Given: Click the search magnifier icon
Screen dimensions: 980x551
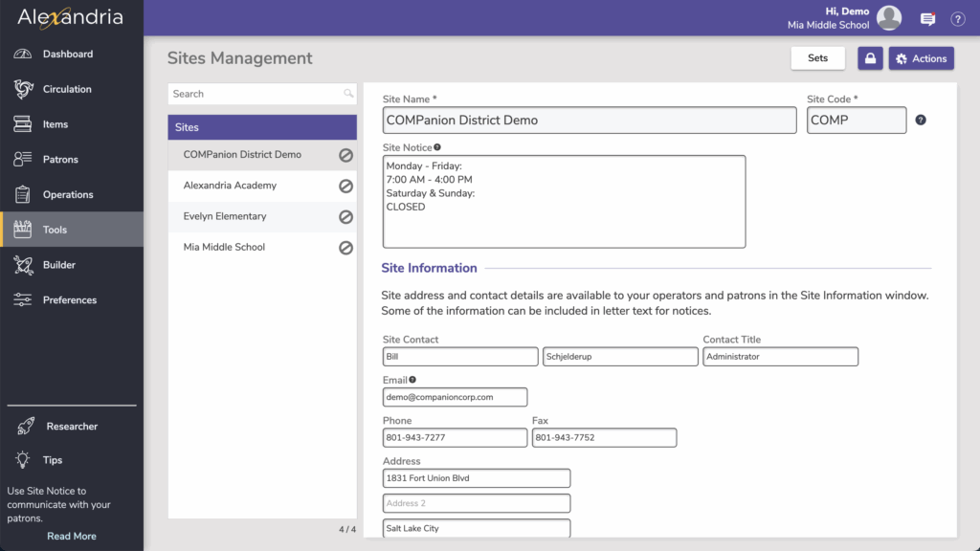Looking at the screenshot, I should [348, 94].
